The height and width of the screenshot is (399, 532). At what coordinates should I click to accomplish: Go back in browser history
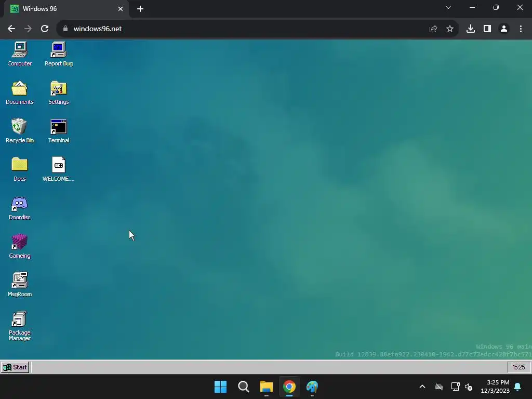11,29
